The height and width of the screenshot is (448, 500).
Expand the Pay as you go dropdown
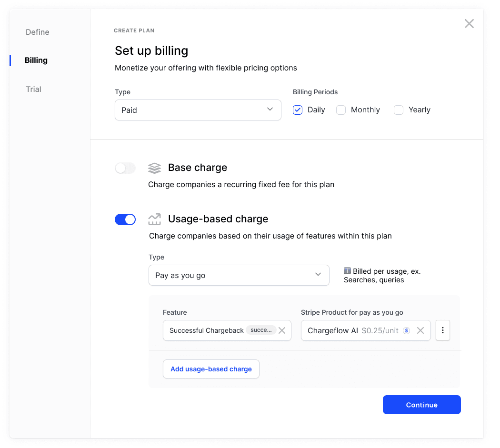click(x=239, y=275)
